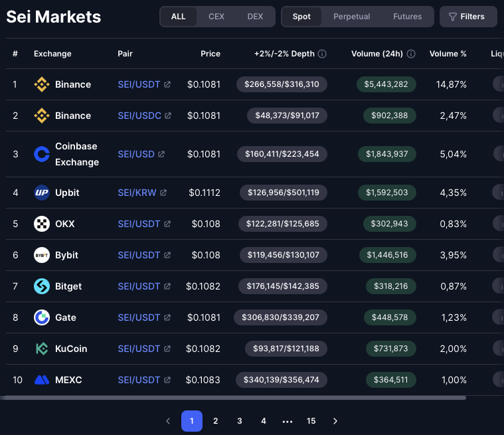Click the info icon beside +2%/-2% Depth
The image size is (504, 435).
(x=322, y=54)
